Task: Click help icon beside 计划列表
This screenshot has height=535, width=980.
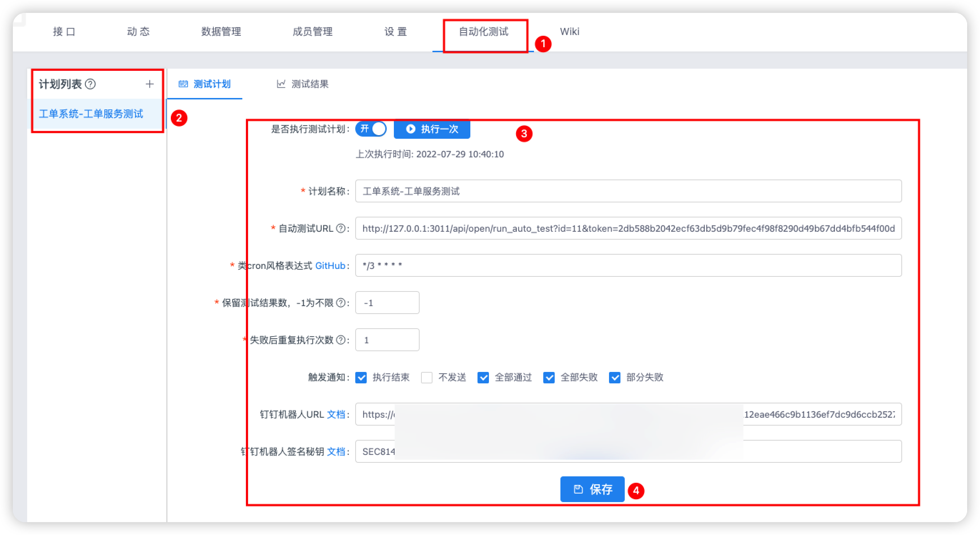Action: tap(90, 84)
